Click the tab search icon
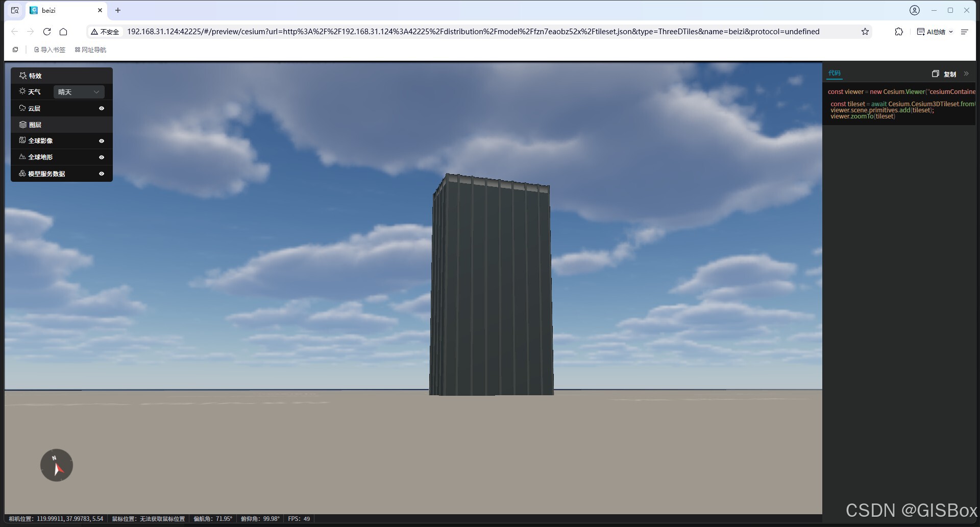 point(15,10)
